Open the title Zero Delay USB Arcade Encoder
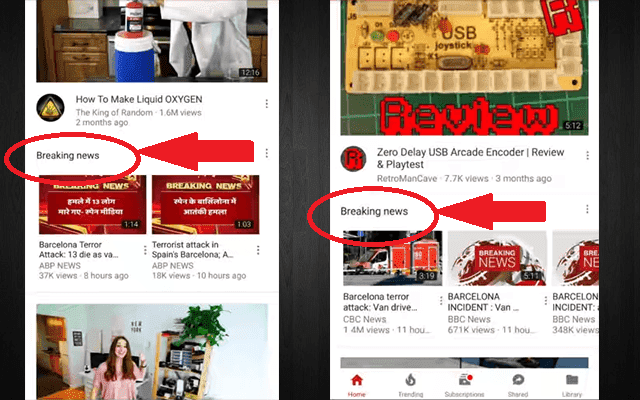640x400 pixels. pos(470,158)
